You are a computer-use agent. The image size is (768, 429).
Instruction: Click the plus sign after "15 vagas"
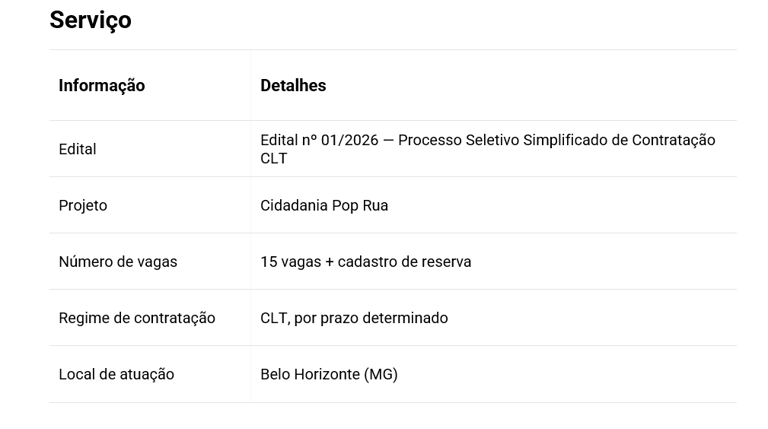[x=329, y=262]
